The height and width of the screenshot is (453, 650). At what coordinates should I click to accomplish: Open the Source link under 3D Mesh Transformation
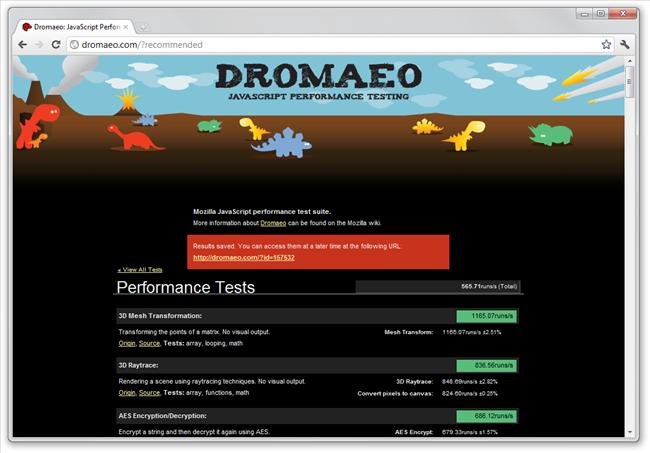click(149, 343)
